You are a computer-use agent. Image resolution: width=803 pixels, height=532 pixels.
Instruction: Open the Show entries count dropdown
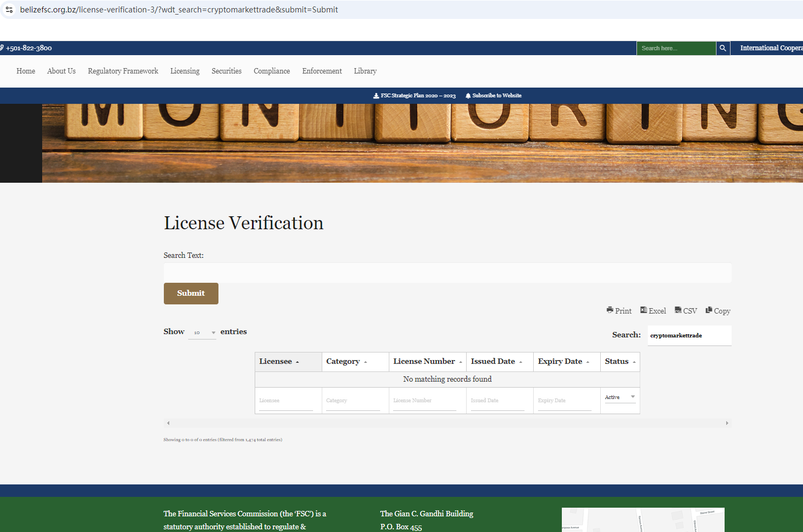pyautogui.click(x=202, y=332)
